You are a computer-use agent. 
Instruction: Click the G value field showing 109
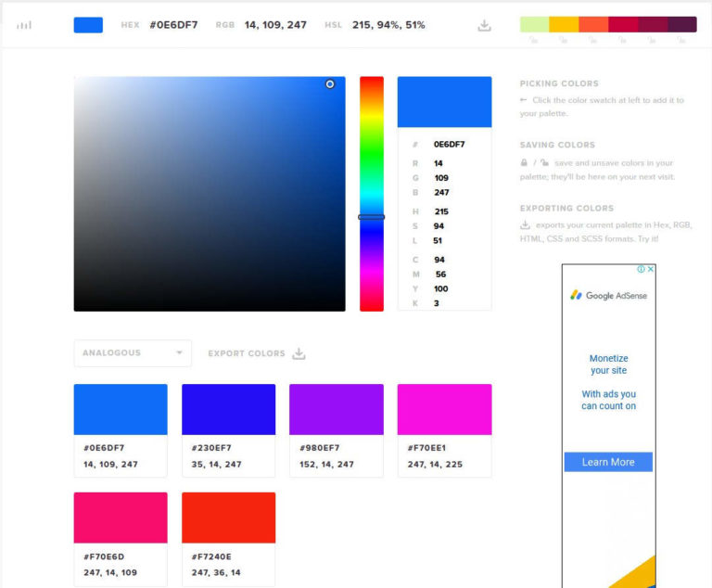(441, 178)
